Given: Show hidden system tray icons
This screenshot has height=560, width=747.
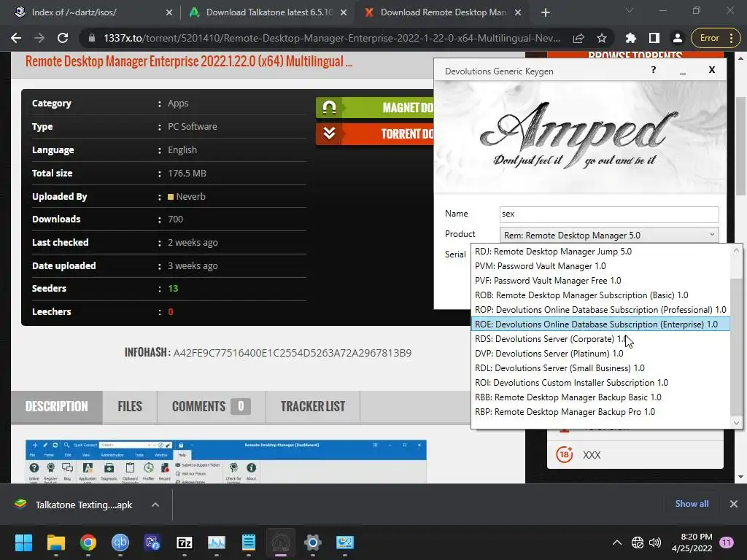Looking at the screenshot, I should tap(616, 542).
